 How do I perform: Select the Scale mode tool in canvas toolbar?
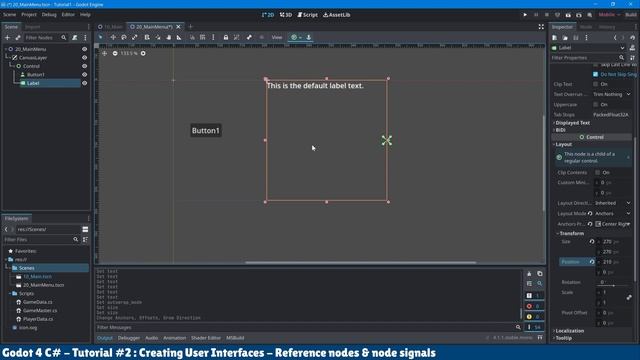(x=135, y=37)
